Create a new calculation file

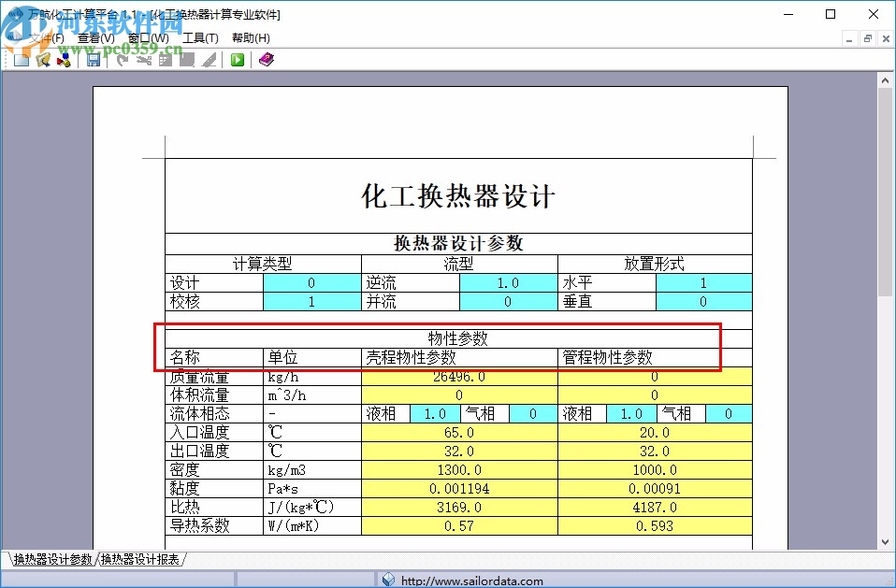point(21,59)
